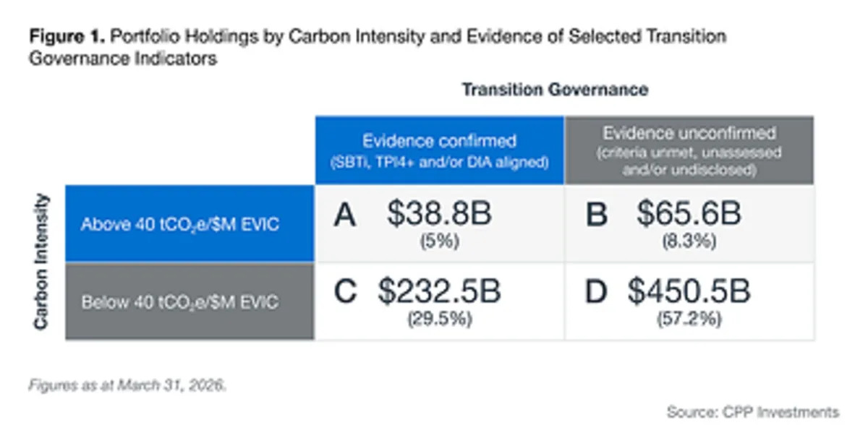Select the Below 40 tCO2e/$M EVIC row label
The width and height of the screenshot is (868, 446).
pyautogui.click(x=190, y=301)
